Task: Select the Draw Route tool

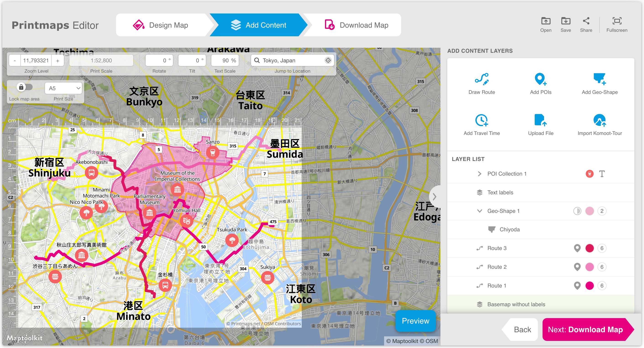Action: (482, 79)
